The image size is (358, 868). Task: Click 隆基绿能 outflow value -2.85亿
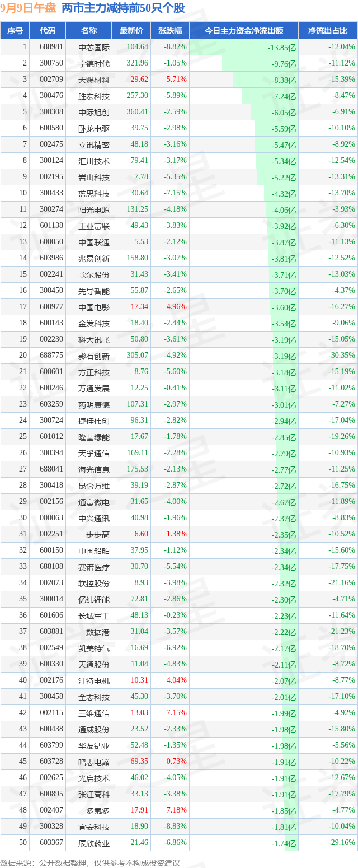284,437
